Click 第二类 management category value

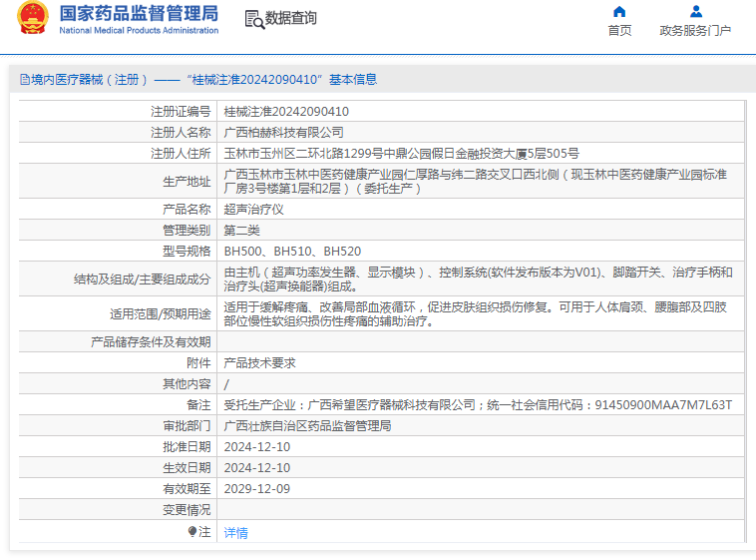tap(241, 231)
